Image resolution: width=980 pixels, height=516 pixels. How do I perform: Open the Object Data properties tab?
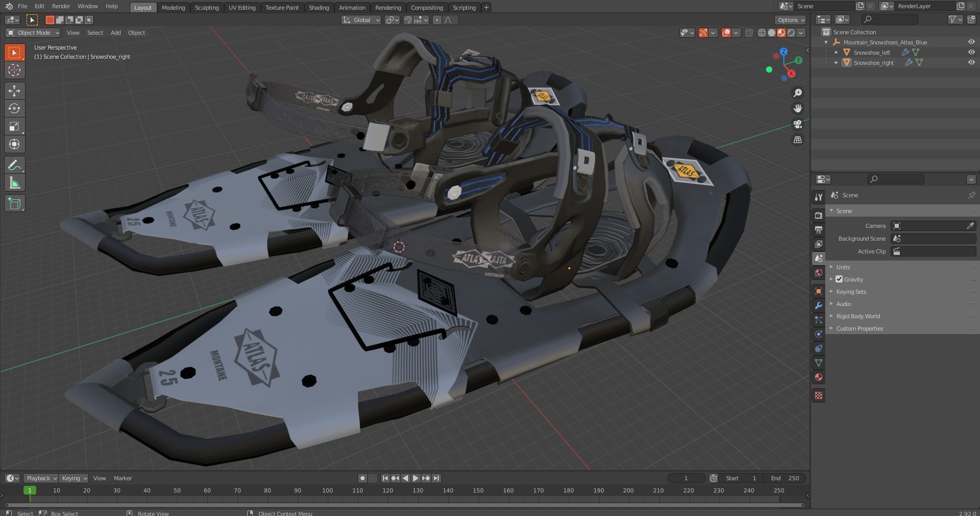[x=819, y=363]
